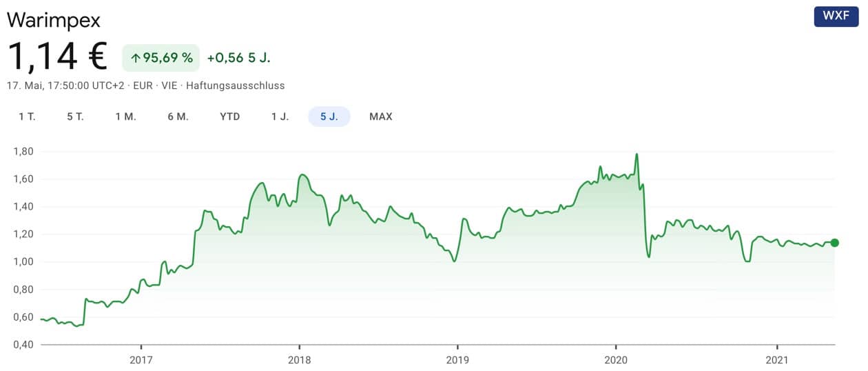The width and height of the screenshot is (868, 371).
Task: Select the 1 J. time range
Action: click(280, 117)
